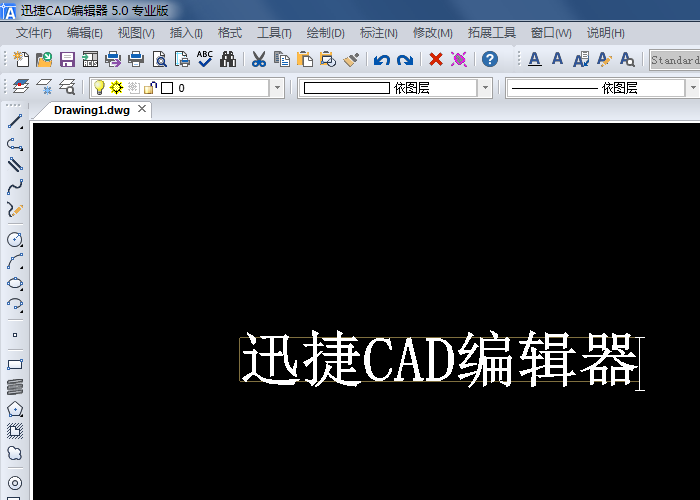
Task: Toggle layer 0 sun freeze state
Action: [117, 88]
